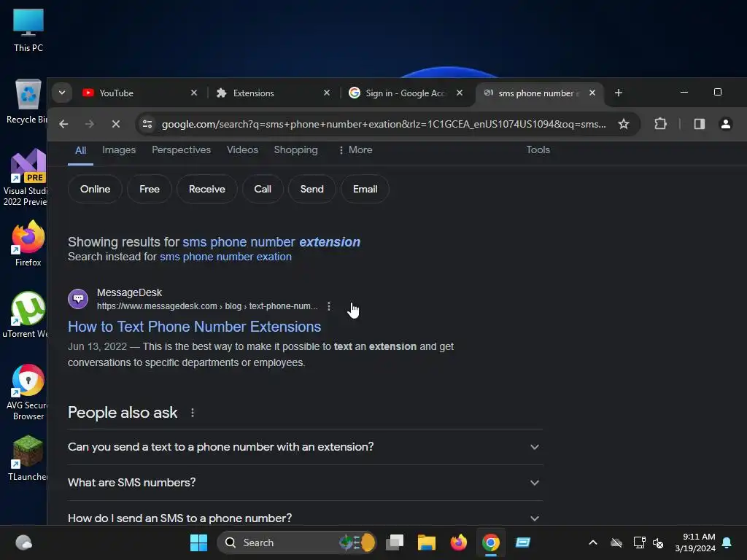The image size is (747, 560).
Task: Open Recycle Bin desktop icon
Action: [x=28, y=102]
